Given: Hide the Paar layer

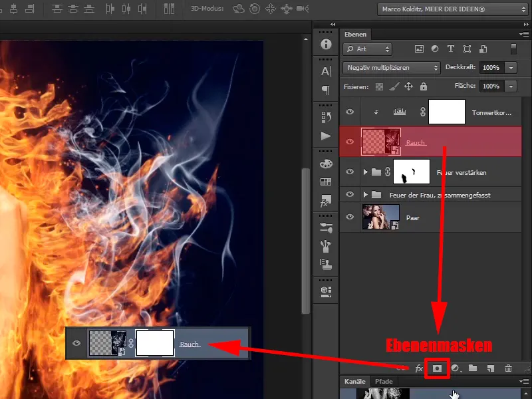Looking at the screenshot, I should click(350, 217).
